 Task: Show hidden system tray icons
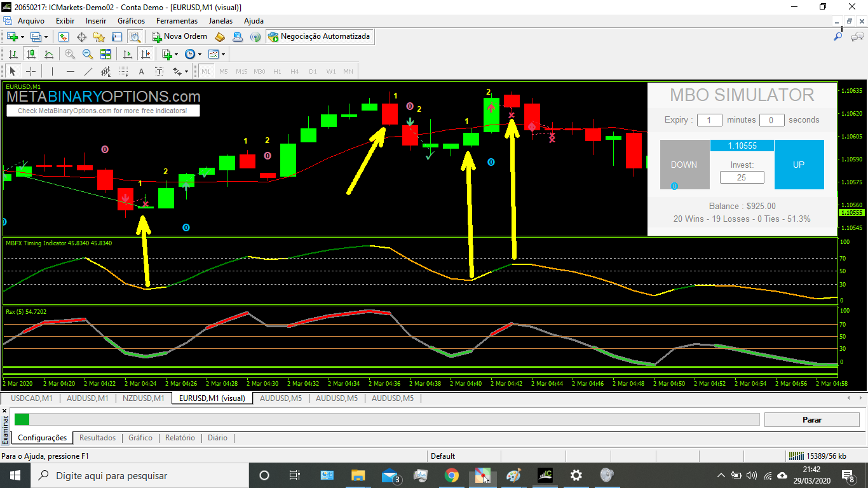click(x=721, y=475)
